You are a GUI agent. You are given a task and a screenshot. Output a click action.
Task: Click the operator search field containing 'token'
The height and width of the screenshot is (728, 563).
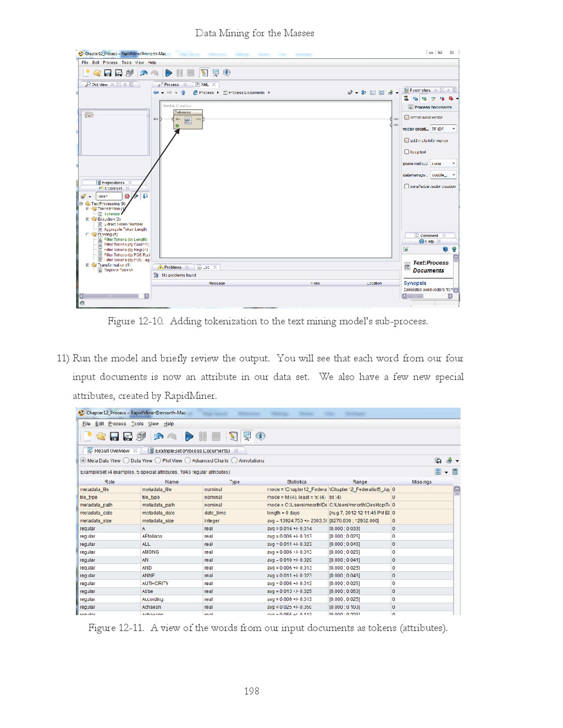[109, 196]
